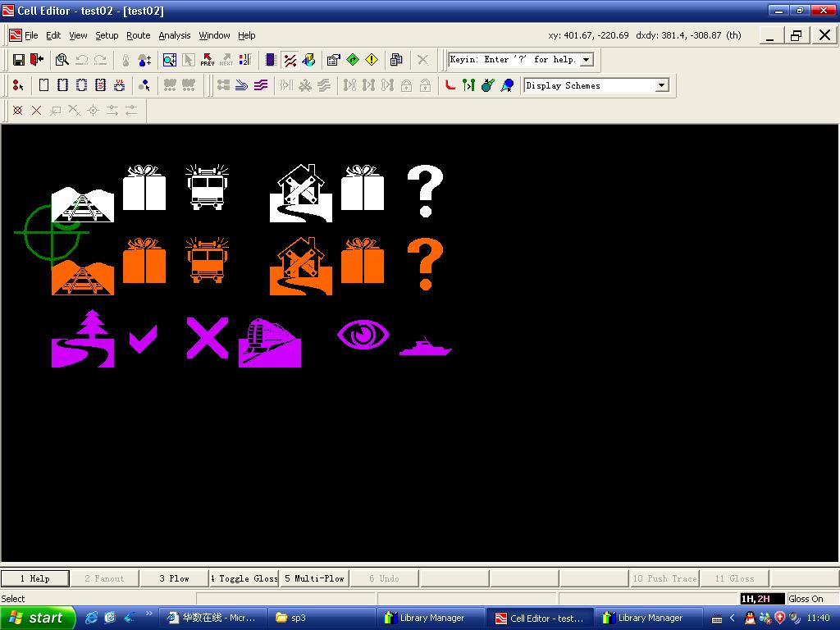Click the purple chip component icon
The height and width of the screenshot is (630, 840).
tap(271, 60)
